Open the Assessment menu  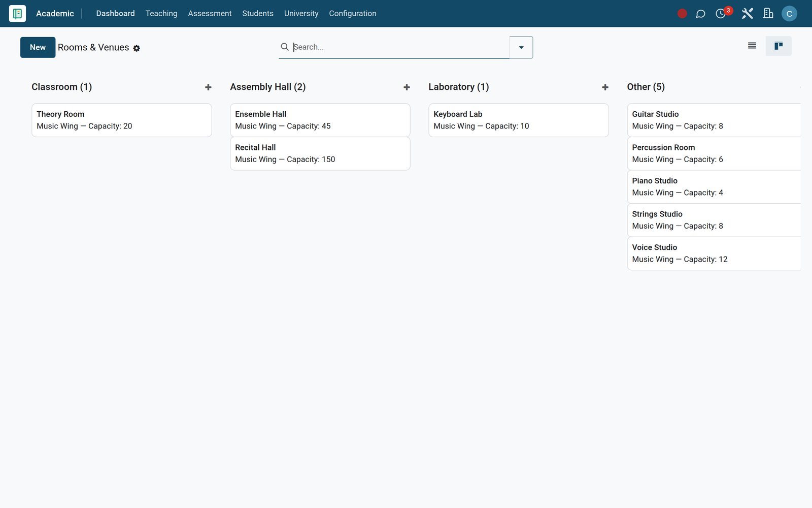click(x=210, y=13)
